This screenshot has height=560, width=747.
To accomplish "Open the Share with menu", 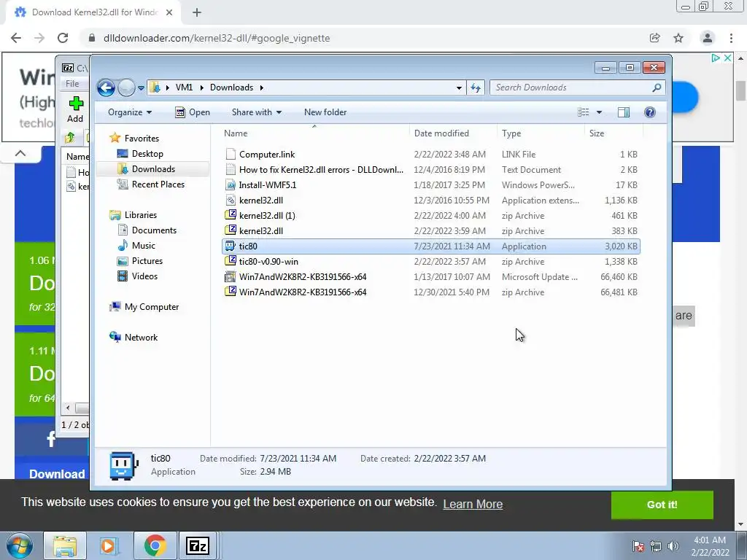I will [x=256, y=112].
